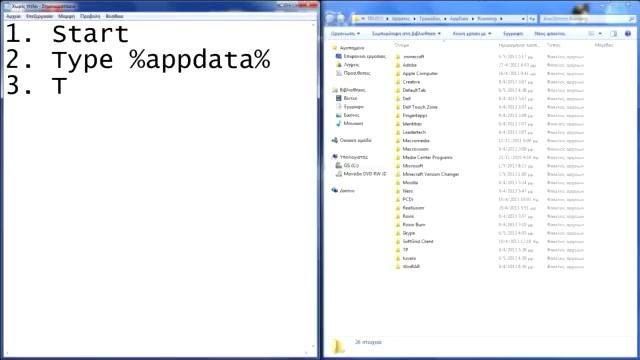Open Notepad's Αρχείο menu

[x=13, y=16]
